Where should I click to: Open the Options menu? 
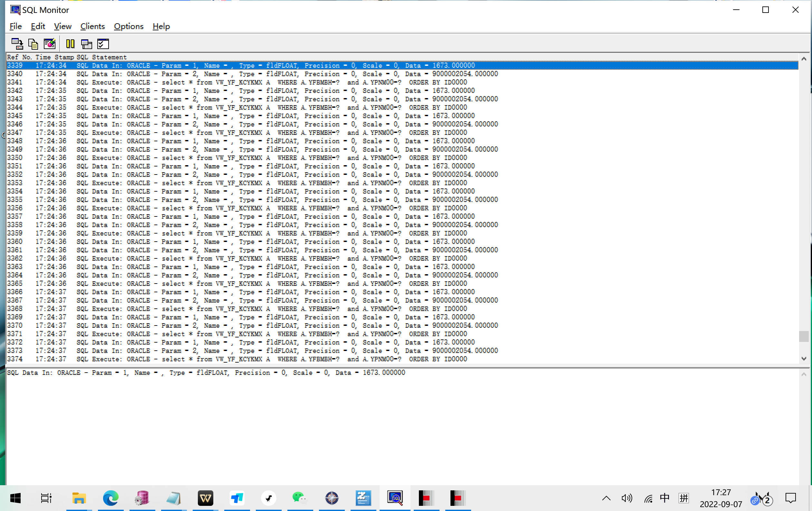[129, 26]
